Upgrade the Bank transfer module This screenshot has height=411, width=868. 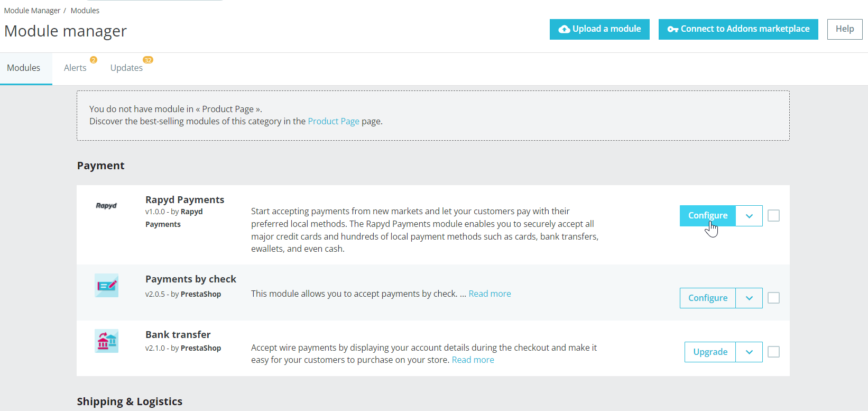click(x=710, y=352)
